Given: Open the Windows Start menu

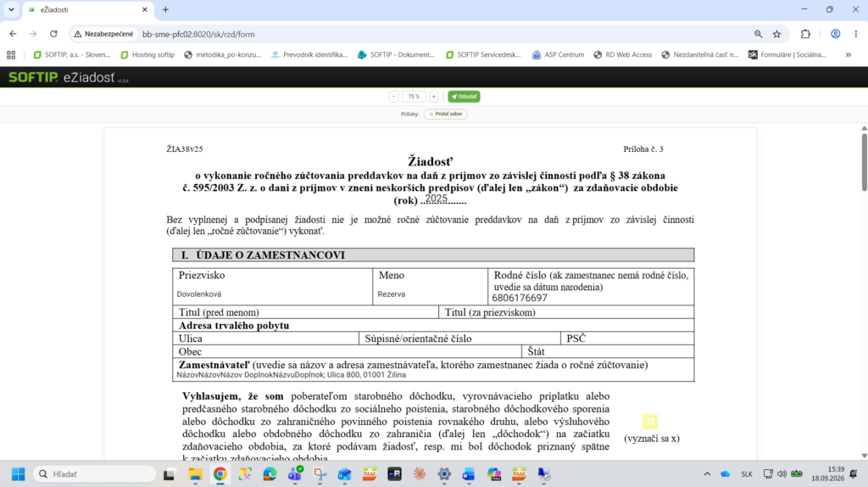Looking at the screenshot, I should pyautogui.click(x=19, y=474).
